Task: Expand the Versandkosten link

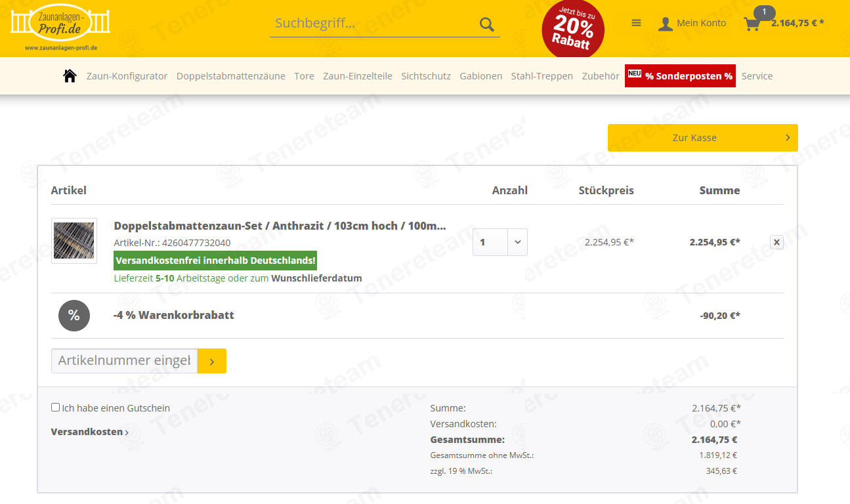Action: pos(90,432)
